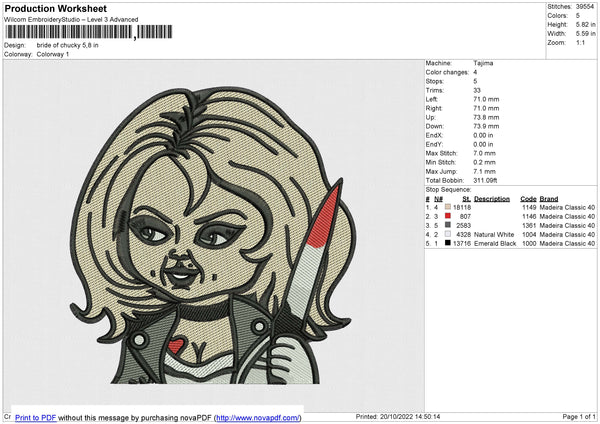The height and width of the screenshot is (424, 600).
Task: Click the Max Stitch value 7.0 mm
Action: [484, 153]
